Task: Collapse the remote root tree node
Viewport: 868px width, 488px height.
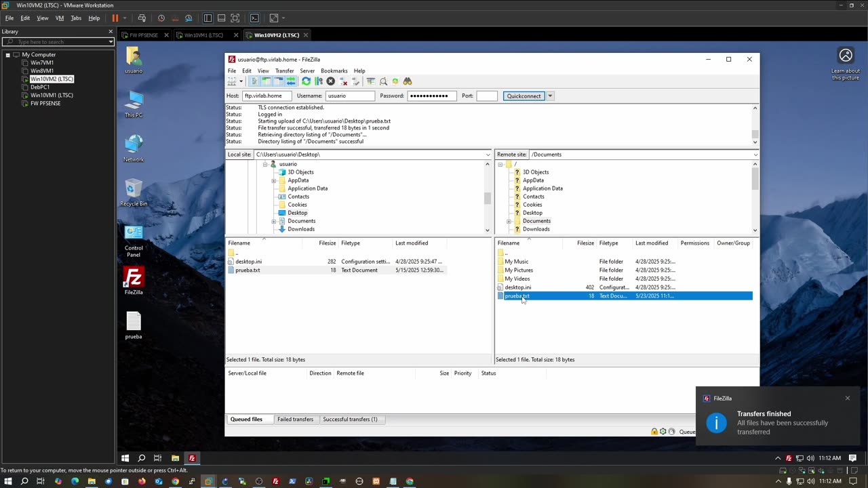Action: click(500, 164)
